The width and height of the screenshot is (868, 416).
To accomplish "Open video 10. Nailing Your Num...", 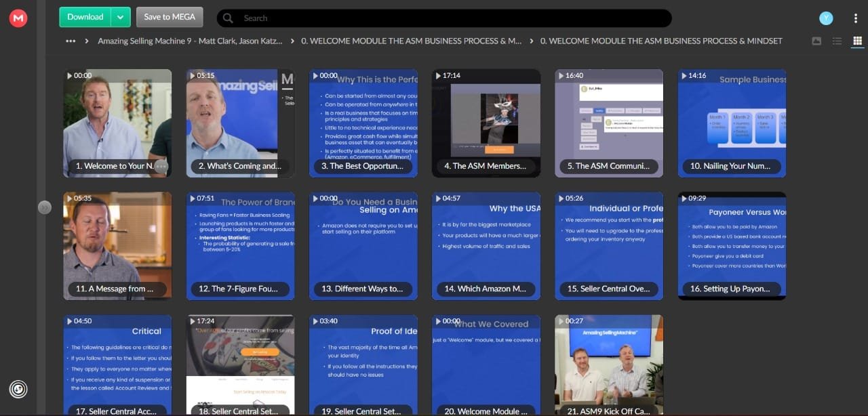I will pos(732,123).
